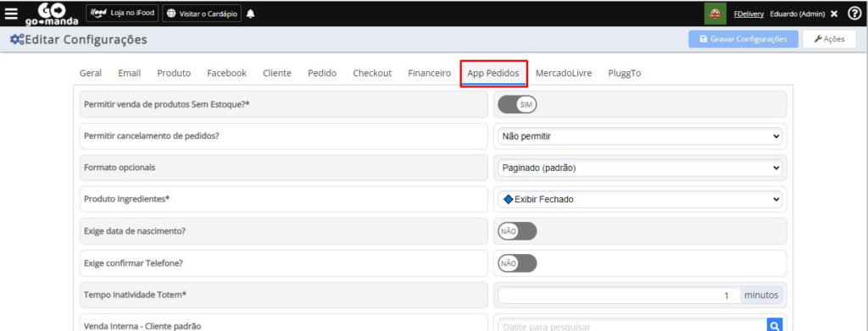The image size is (868, 331).
Task: Click 'Tempo Inatividade Totem*' label
Action: point(135,295)
